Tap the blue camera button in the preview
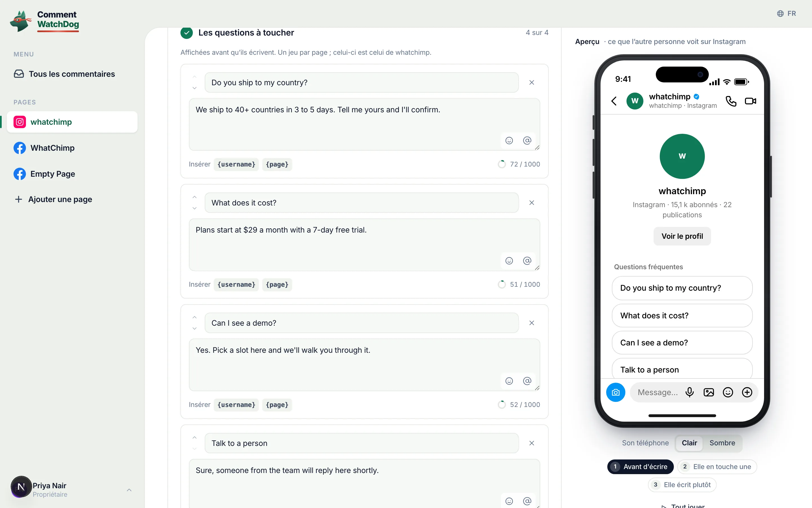812x508 pixels. (x=616, y=392)
